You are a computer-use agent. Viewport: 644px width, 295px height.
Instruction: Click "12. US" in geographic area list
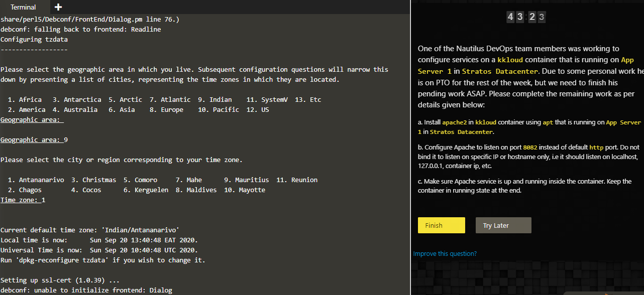pos(258,110)
